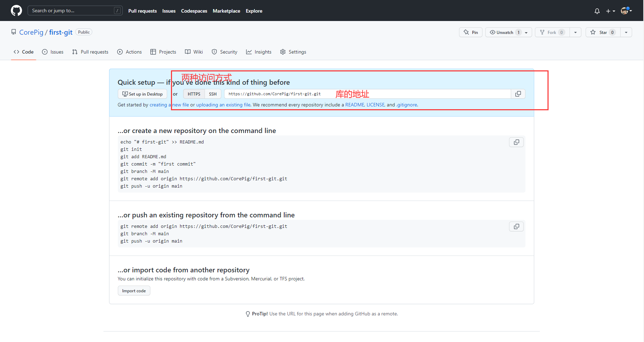
Task: Copy the repository URL to clipboard
Action: click(x=518, y=94)
